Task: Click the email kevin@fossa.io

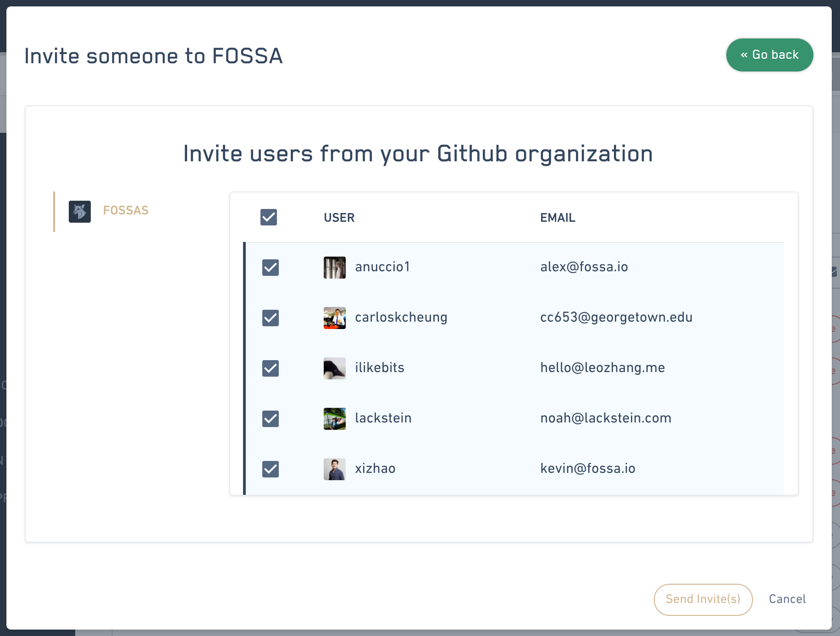Action: [x=588, y=468]
